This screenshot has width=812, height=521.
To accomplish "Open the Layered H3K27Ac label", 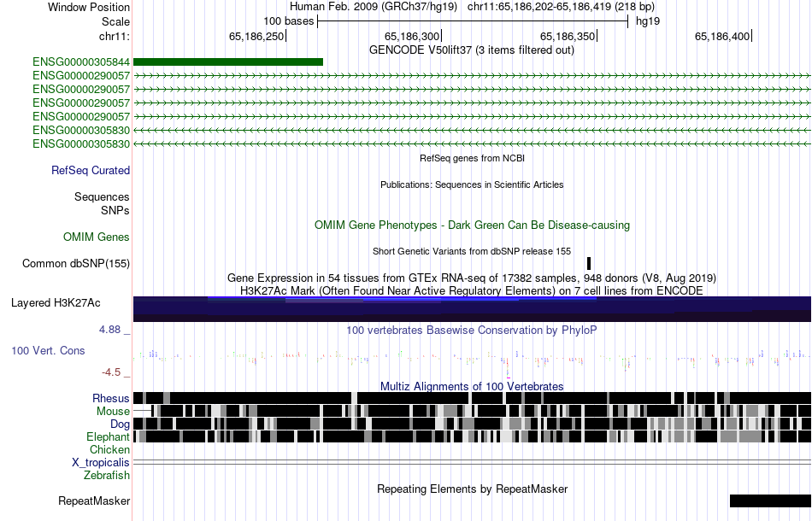I will [56, 302].
